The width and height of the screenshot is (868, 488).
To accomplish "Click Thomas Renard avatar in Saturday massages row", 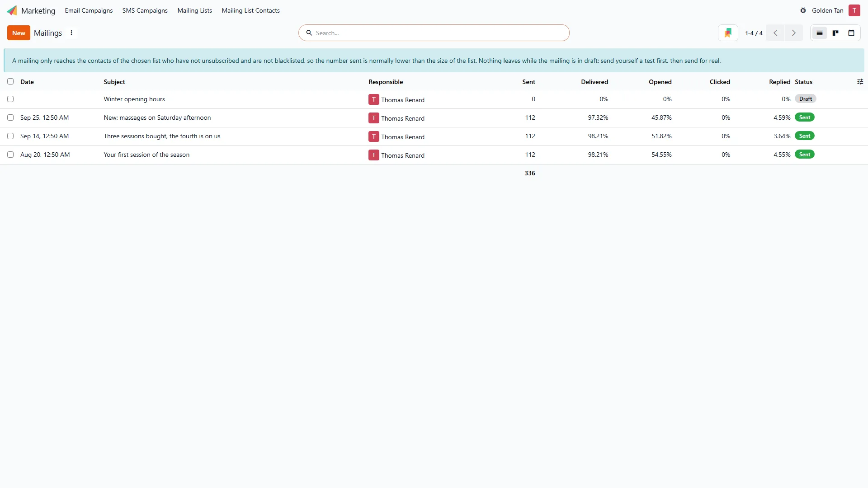I will [x=373, y=118].
